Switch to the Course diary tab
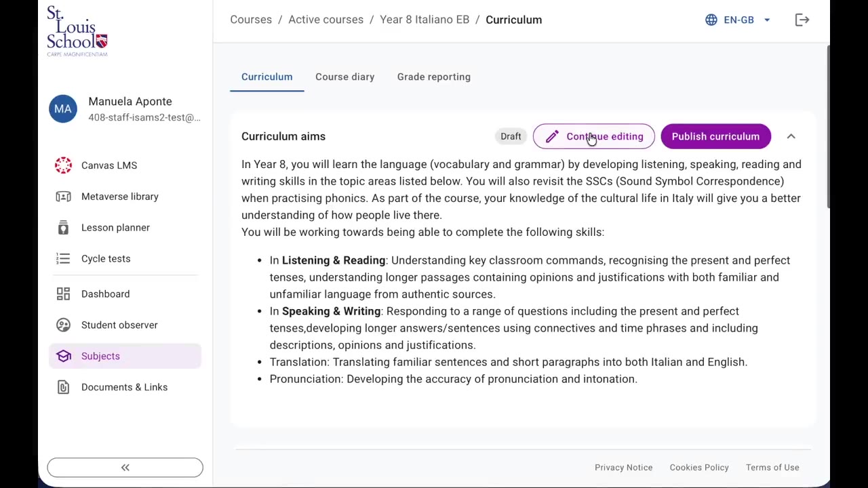The image size is (868, 488). point(344,77)
